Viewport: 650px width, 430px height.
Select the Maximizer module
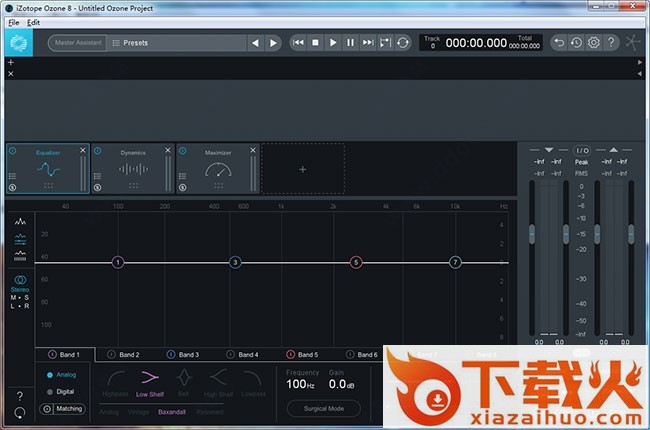pyautogui.click(x=218, y=169)
